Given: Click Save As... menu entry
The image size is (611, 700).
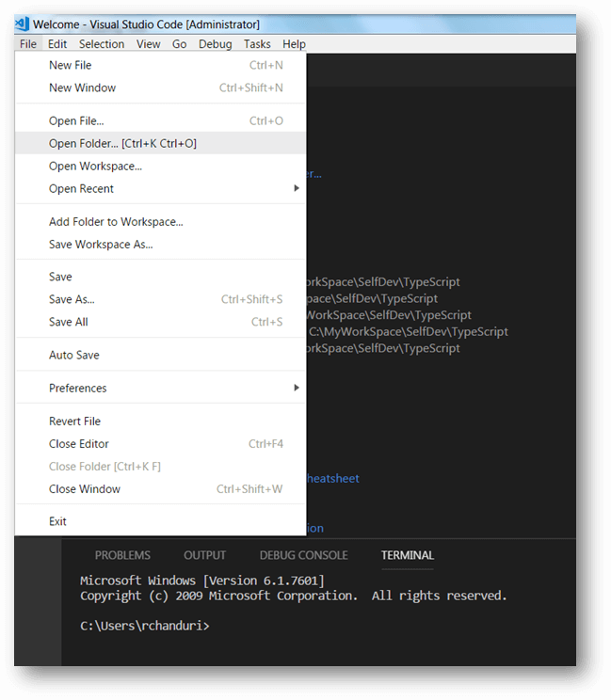Looking at the screenshot, I should click(160, 299).
